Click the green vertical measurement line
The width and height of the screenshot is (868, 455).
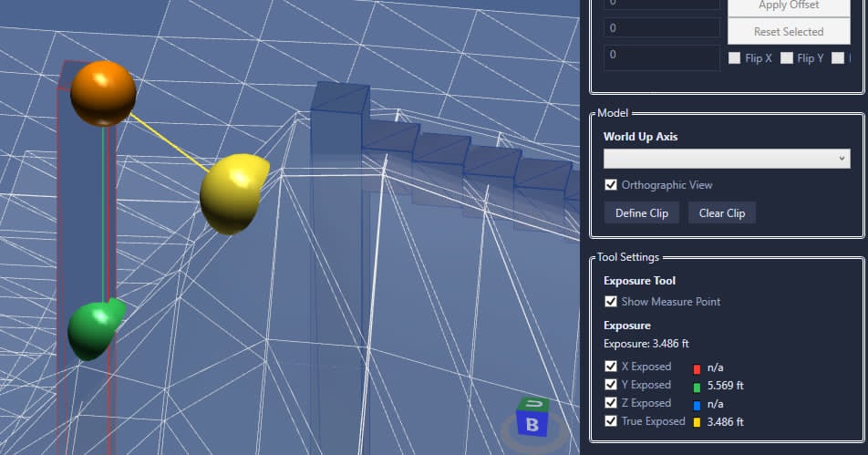[104, 213]
